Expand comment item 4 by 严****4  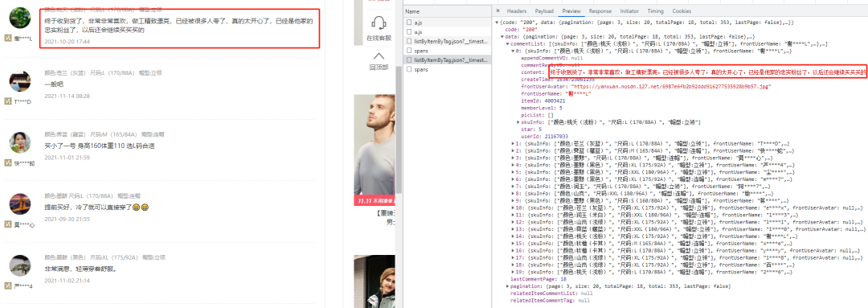(x=513, y=165)
